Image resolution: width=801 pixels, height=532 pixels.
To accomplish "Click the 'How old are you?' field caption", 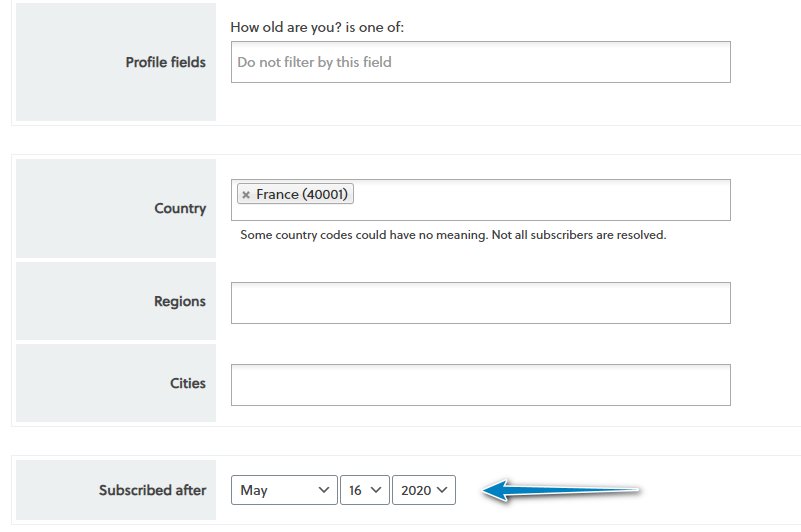I will [317, 27].
